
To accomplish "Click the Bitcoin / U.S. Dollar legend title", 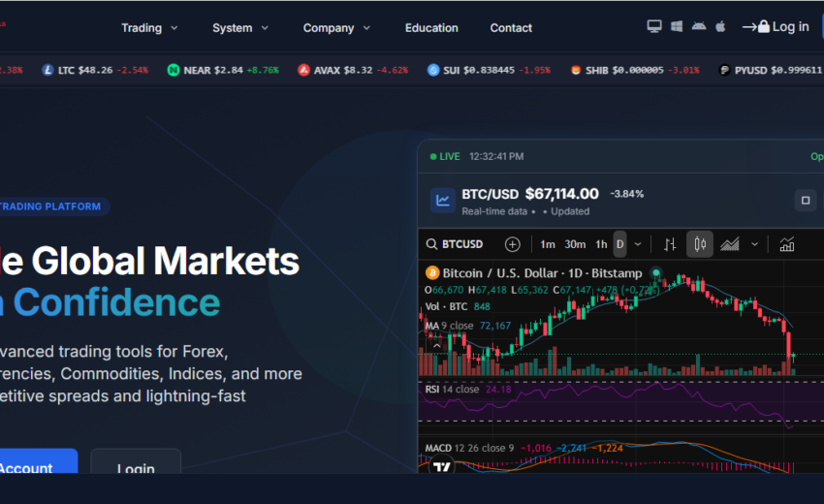I will pos(542,273).
